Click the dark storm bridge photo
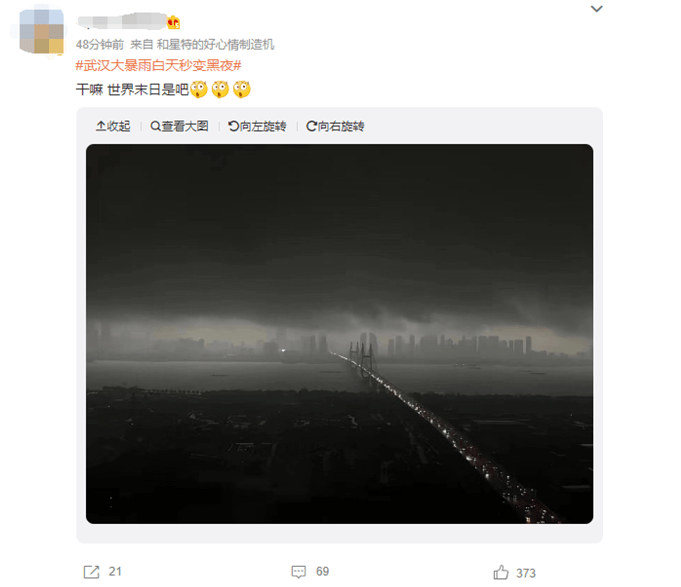681x587 pixels. [339, 333]
